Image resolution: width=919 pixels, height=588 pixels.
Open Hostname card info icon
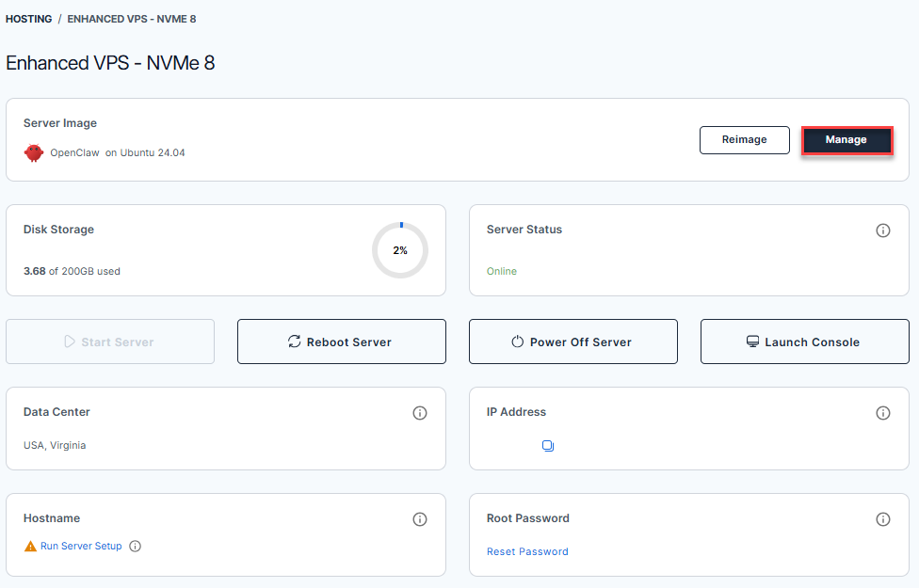[x=420, y=519]
